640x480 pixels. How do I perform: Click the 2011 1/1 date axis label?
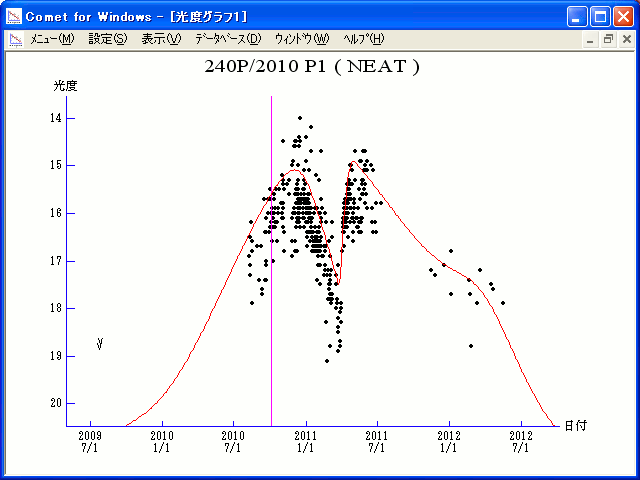tap(305, 441)
